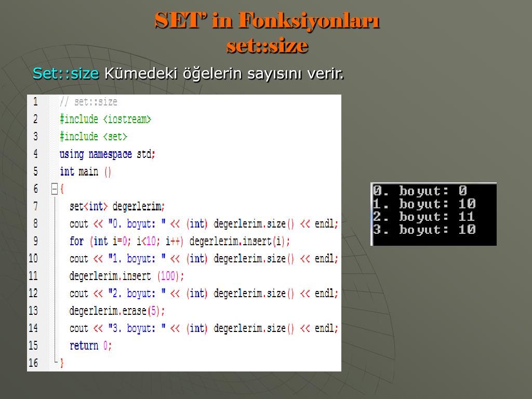532x399 pixels.
Task: Click 'return 0;' on line 15
Action: [x=90, y=345]
